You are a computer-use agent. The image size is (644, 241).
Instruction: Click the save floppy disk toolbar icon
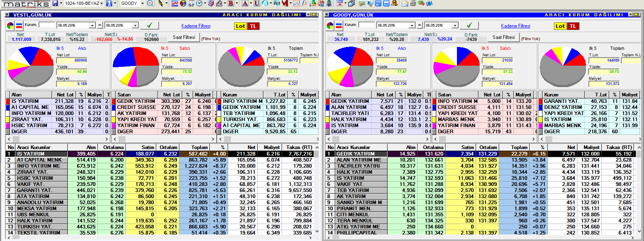click(55, 3)
